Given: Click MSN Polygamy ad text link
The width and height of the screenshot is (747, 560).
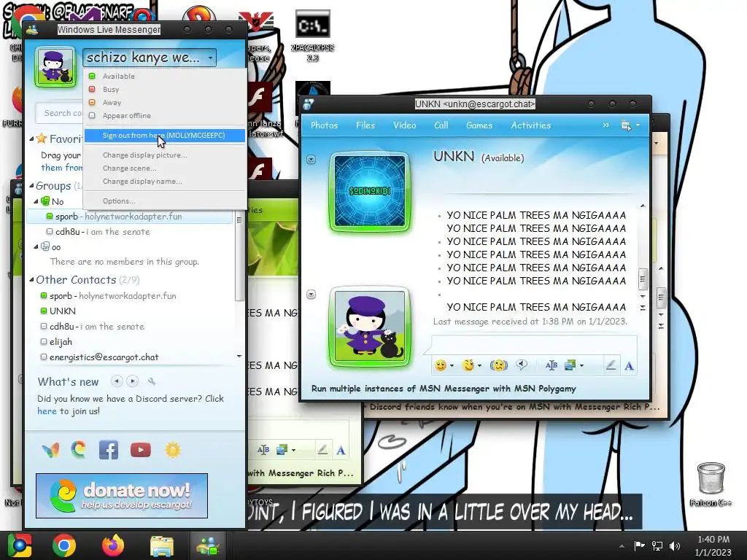Looking at the screenshot, I should coord(444,389).
